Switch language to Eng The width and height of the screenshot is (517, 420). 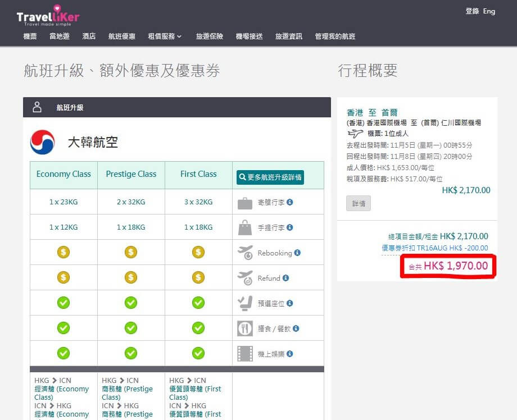489,11
